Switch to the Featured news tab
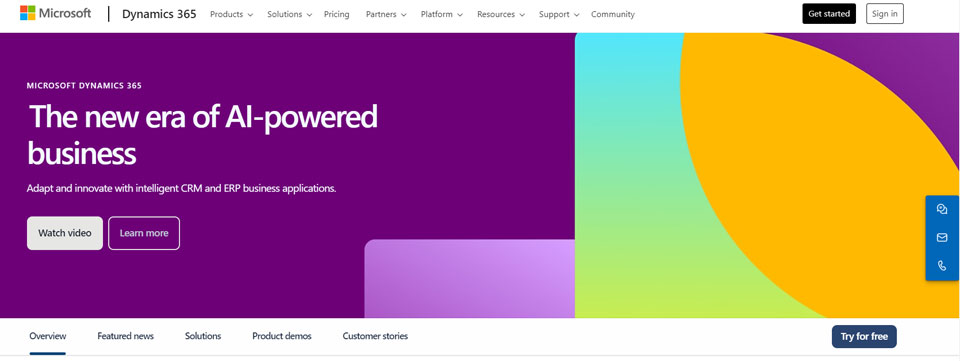 [x=126, y=336]
